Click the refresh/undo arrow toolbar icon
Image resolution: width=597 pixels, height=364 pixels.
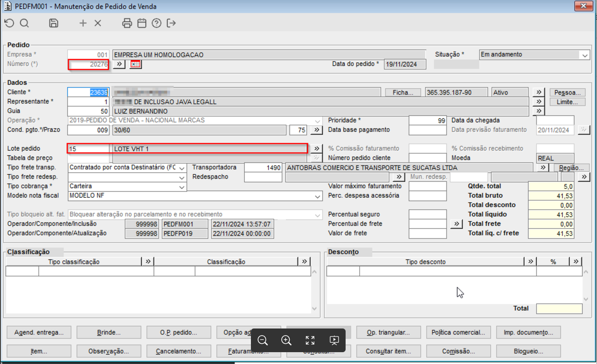pos(9,23)
